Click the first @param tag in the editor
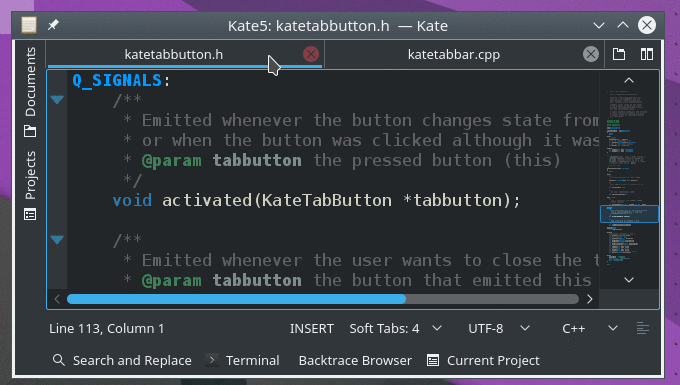The height and width of the screenshot is (385, 680). click(x=172, y=160)
